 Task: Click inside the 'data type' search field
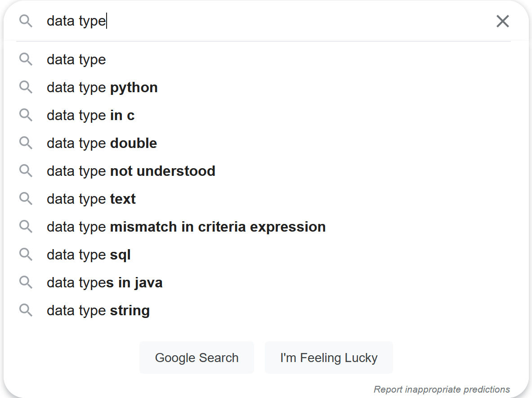point(270,21)
